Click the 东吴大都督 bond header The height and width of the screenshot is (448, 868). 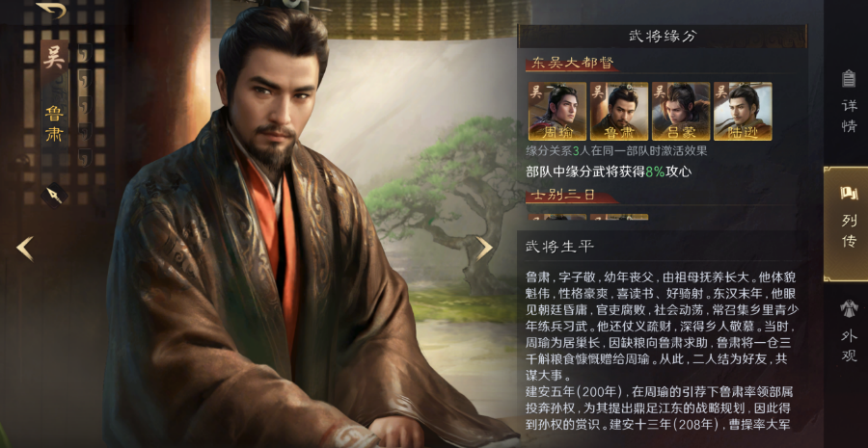[x=572, y=63]
